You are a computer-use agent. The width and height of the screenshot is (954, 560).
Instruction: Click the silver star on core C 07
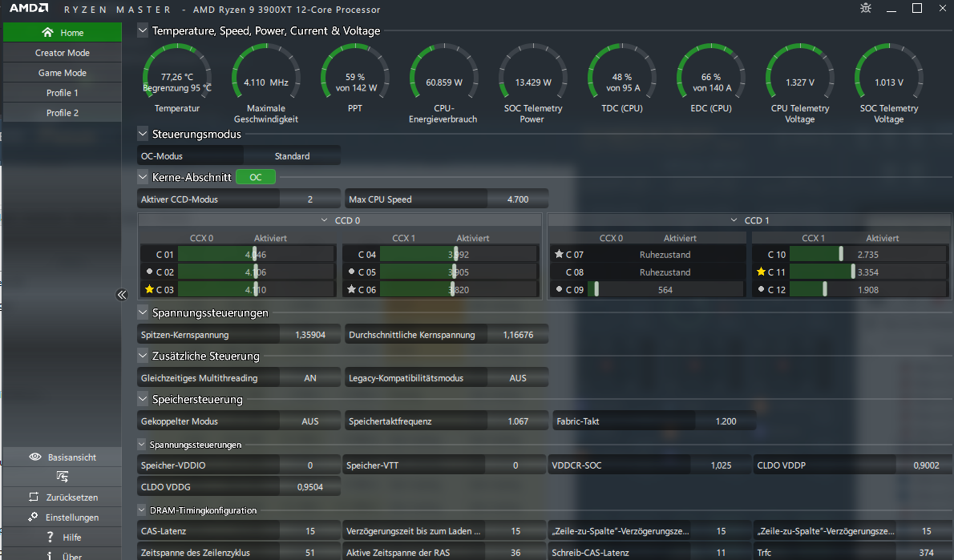pos(559,254)
